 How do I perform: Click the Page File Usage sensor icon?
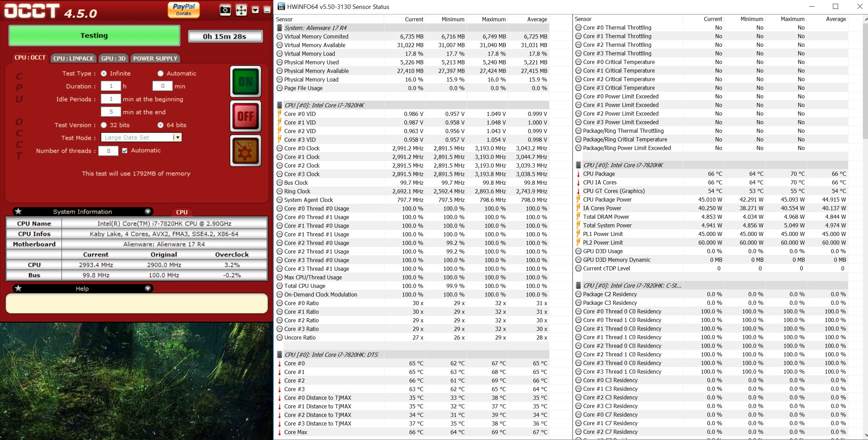(280, 88)
